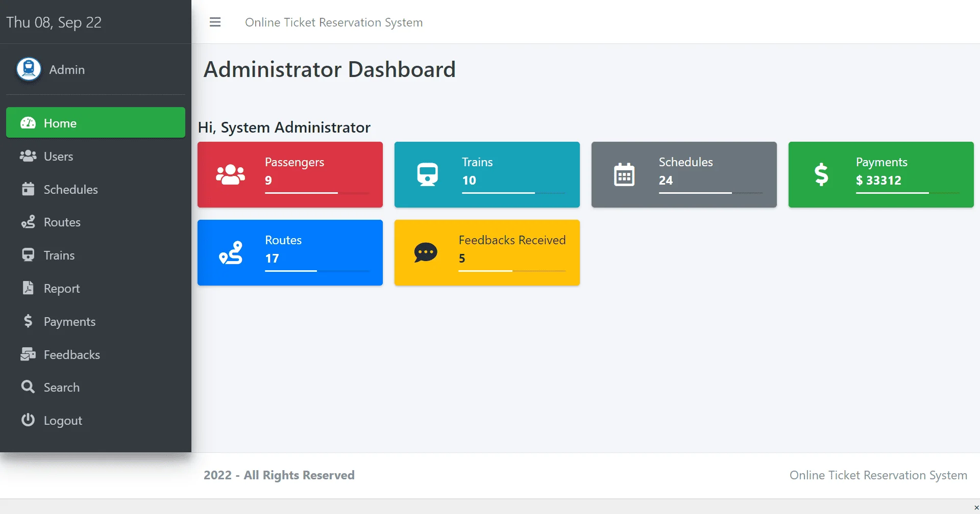The width and height of the screenshot is (980, 514).
Task: Open the Report page from sidebar
Action: point(61,289)
